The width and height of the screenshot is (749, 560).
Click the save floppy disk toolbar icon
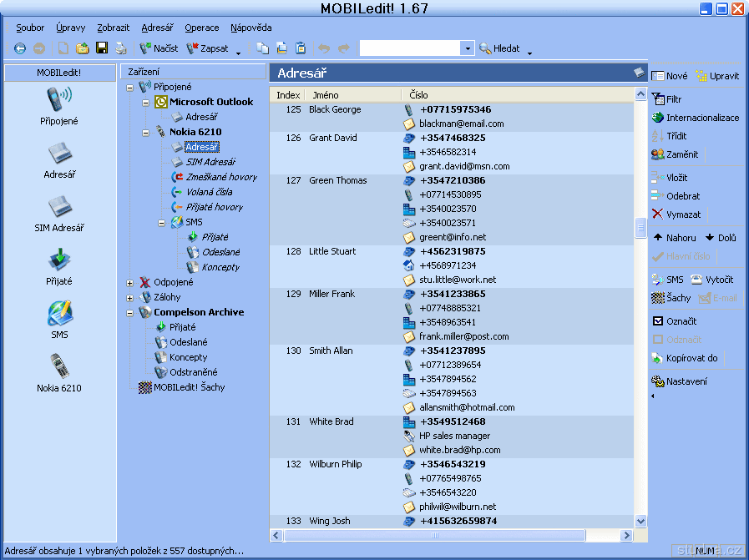coord(102,48)
